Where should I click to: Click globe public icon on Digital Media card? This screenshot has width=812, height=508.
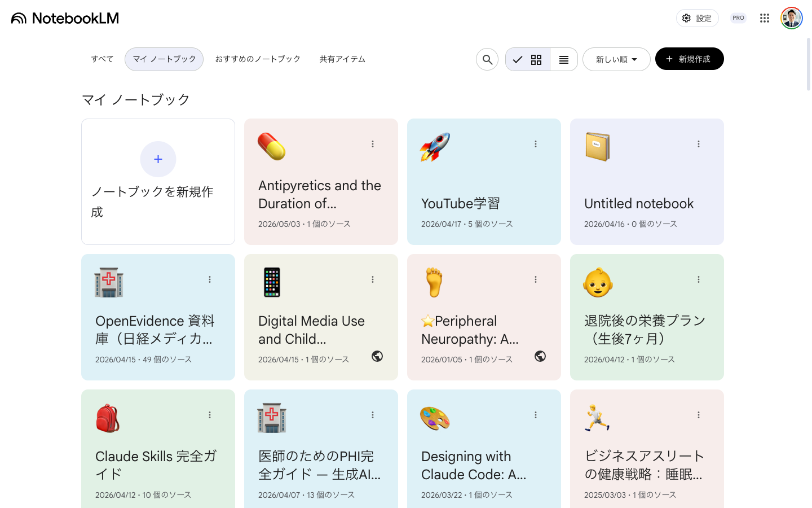[377, 356]
